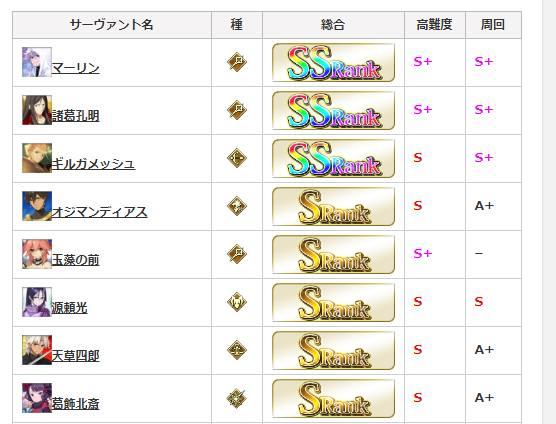
Task: Follow the 玉藻の前 link
Action: click(x=76, y=260)
